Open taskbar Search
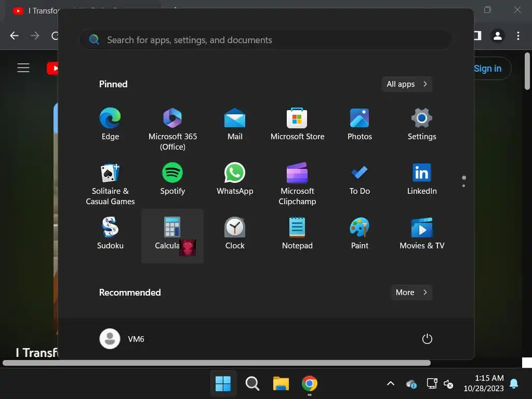The image size is (532, 399). (x=252, y=383)
